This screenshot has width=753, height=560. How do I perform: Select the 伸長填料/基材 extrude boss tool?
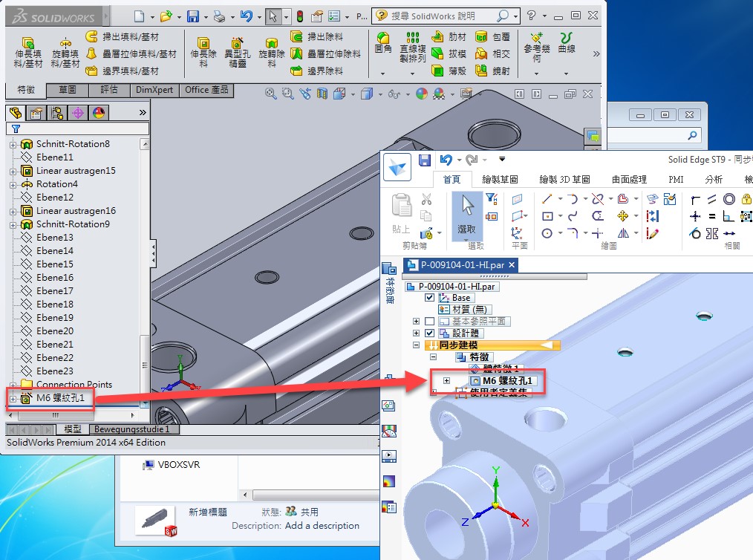[28, 53]
